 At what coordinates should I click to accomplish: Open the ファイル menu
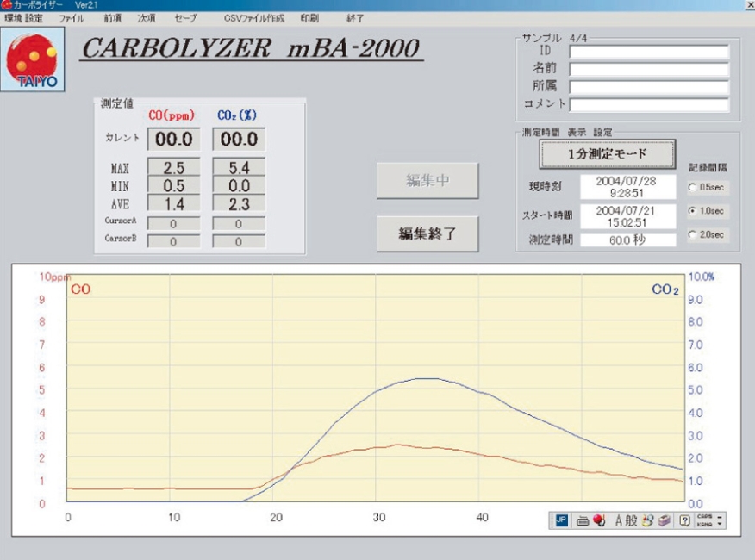(x=72, y=18)
